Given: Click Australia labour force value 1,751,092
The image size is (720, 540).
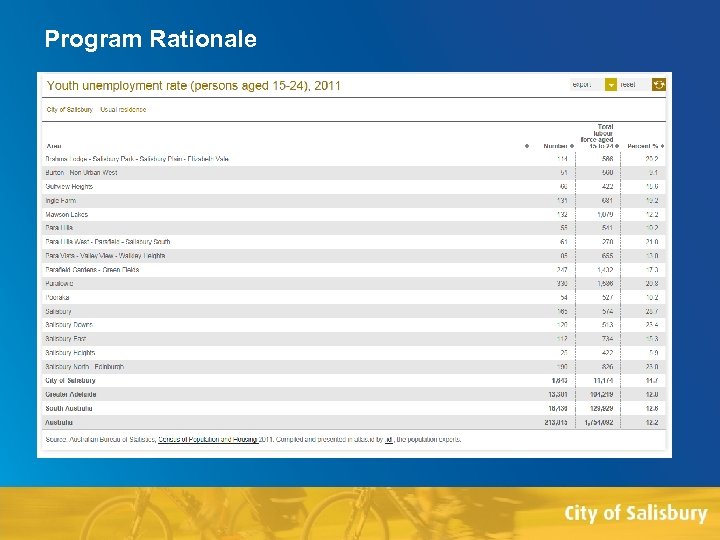Looking at the screenshot, I should (599, 422).
